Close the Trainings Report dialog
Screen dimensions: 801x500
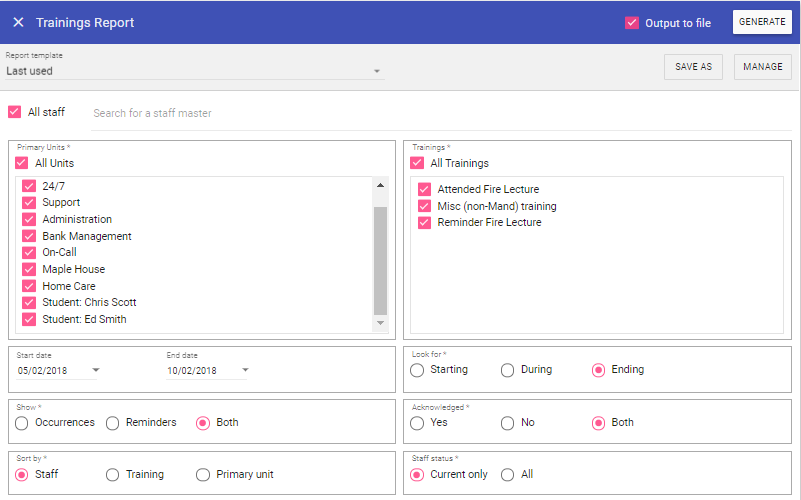[18, 22]
